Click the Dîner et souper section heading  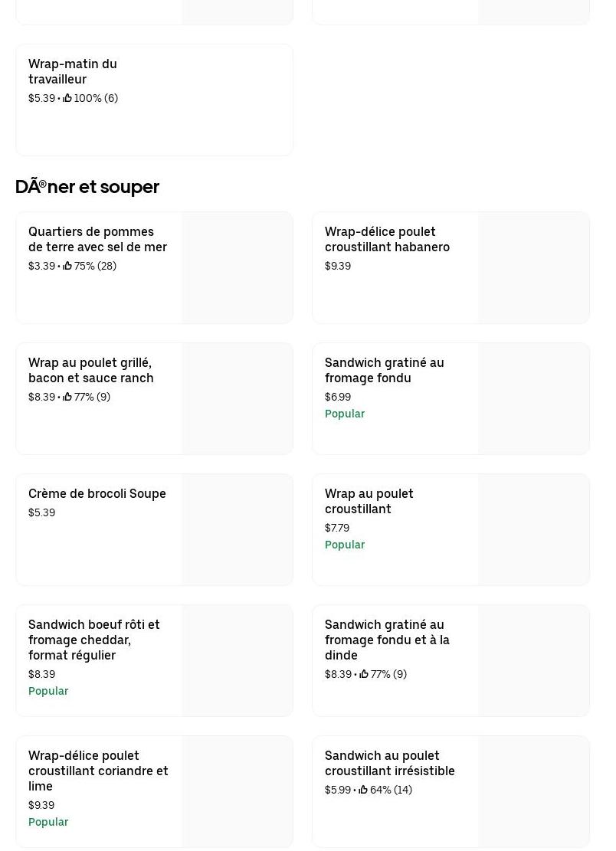point(87,187)
